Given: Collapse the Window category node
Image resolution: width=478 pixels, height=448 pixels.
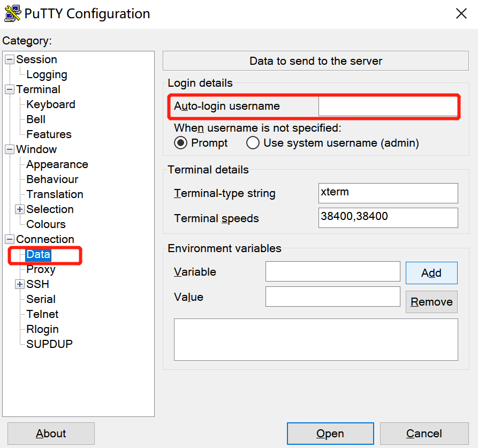Looking at the screenshot, I should (10, 149).
